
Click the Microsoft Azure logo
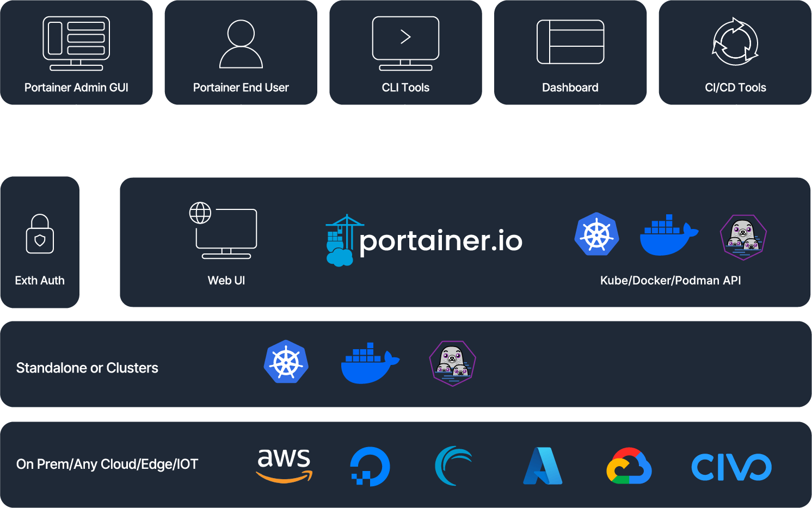click(543, 466)
